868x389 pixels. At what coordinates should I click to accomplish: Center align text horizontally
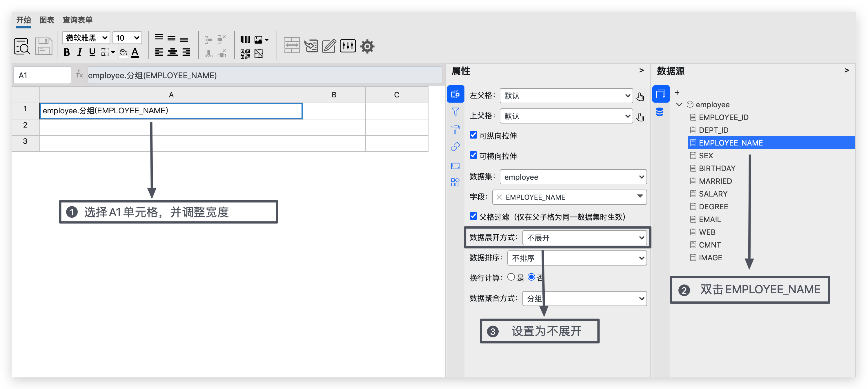[172, 52]
